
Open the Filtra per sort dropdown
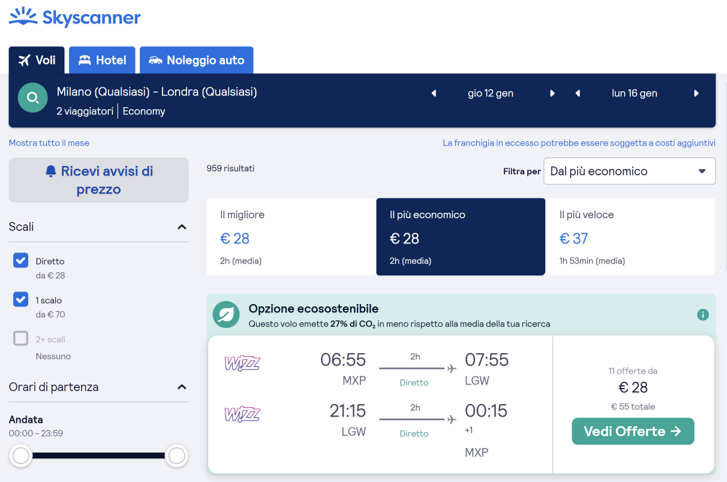(629, 171)
